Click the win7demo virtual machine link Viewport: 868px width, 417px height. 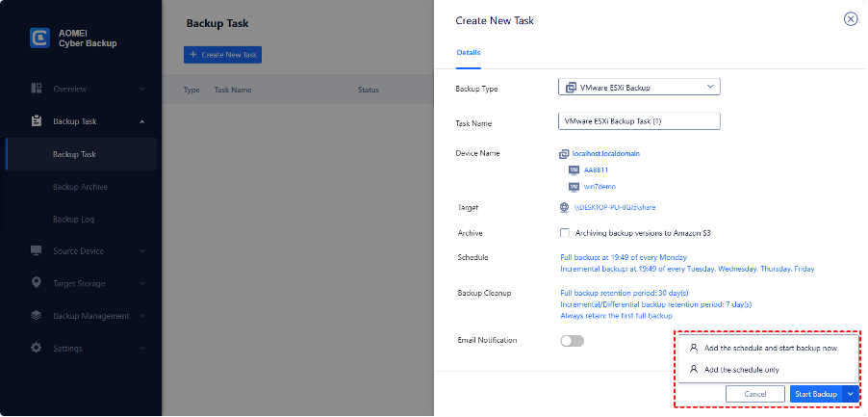[x=600, y=187]
